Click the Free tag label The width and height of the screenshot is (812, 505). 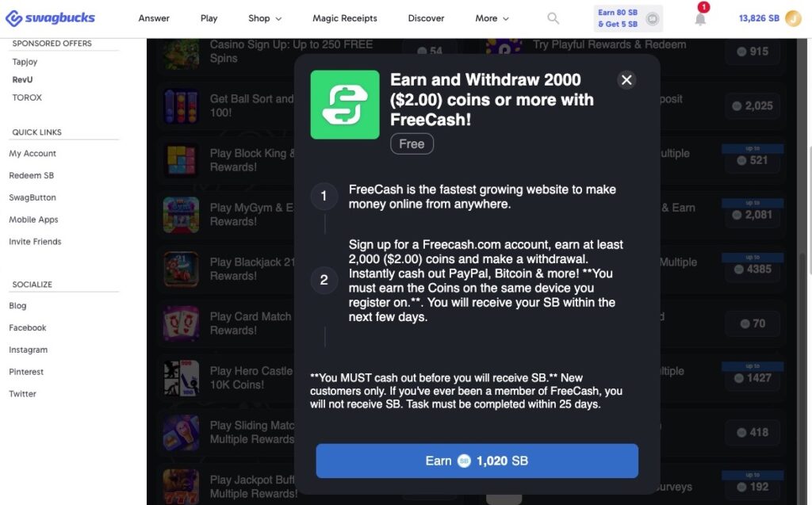(412, 144)
